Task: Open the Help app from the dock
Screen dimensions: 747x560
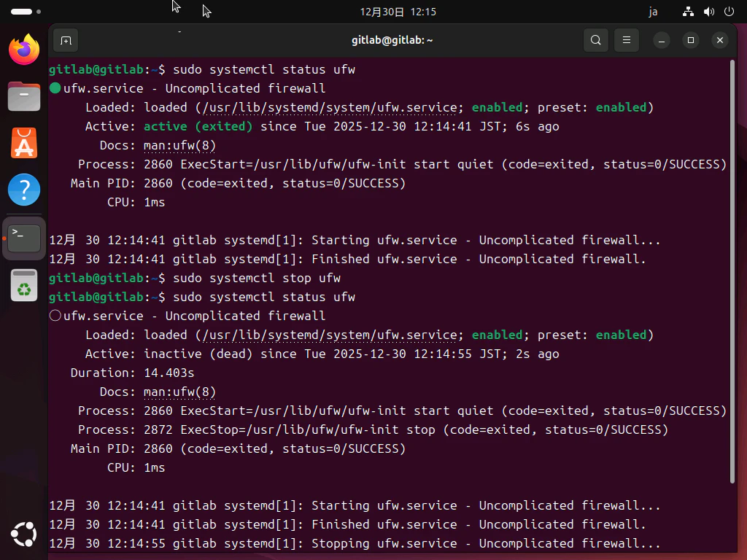Action: click(24, 190)
